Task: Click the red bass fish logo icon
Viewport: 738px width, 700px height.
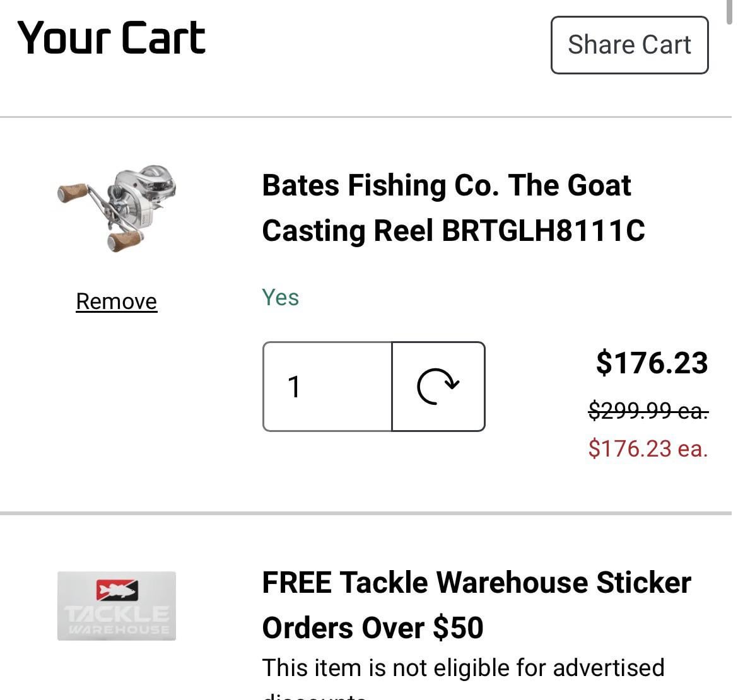Action: click(117, 590)
